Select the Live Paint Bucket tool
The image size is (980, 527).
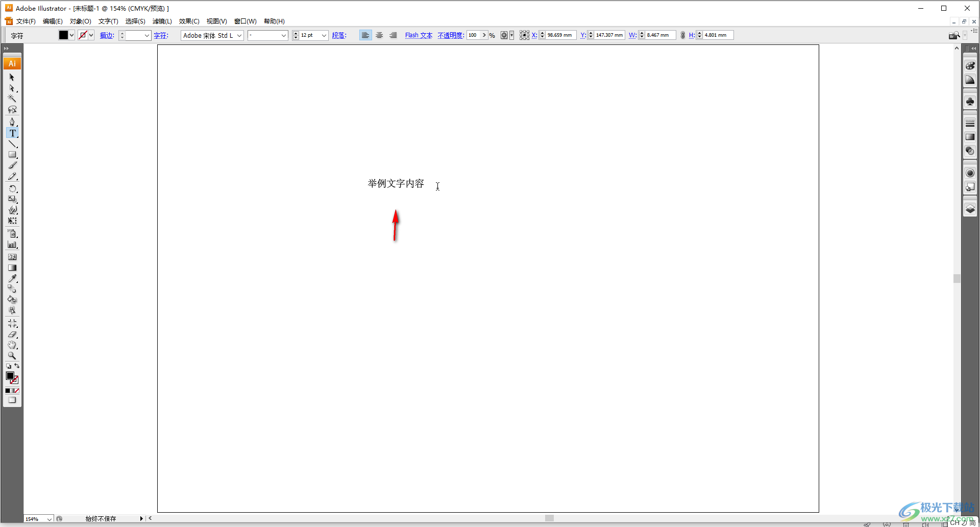point(12,300)
